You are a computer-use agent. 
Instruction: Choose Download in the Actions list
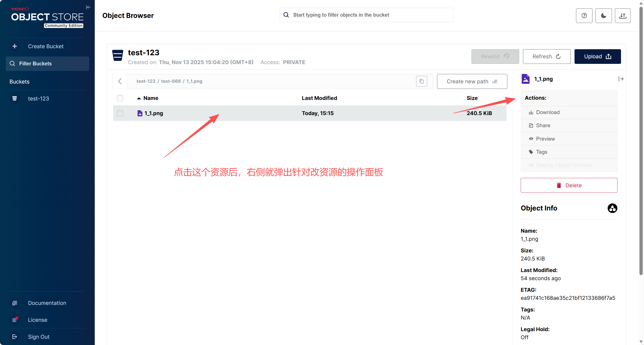click(547, 112)
